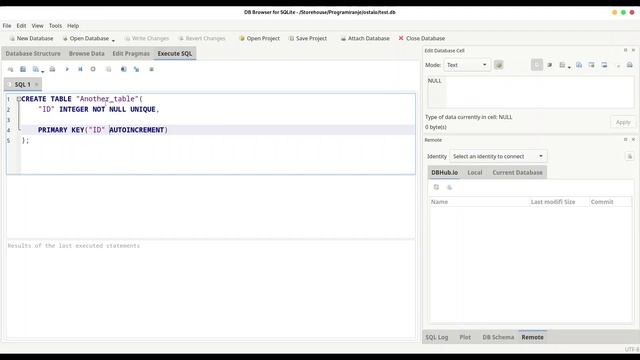Click the NULL cell editor text area
The image size is (640, 360).
(531, 92)
